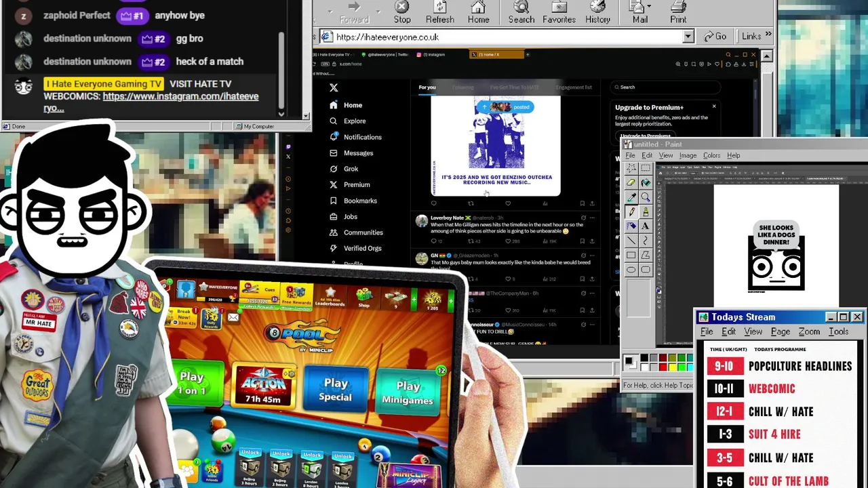Select the Paint Curve tool
868x488 pixels.
tap(646, 240)
